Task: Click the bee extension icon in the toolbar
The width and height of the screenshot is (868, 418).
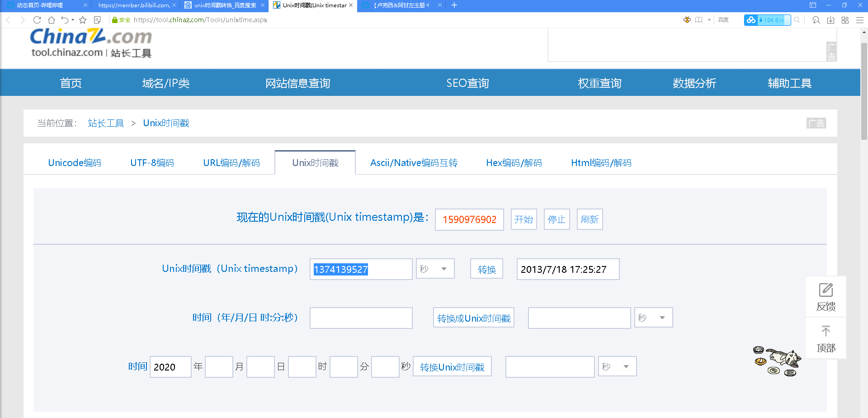Action: pos(687,20)
